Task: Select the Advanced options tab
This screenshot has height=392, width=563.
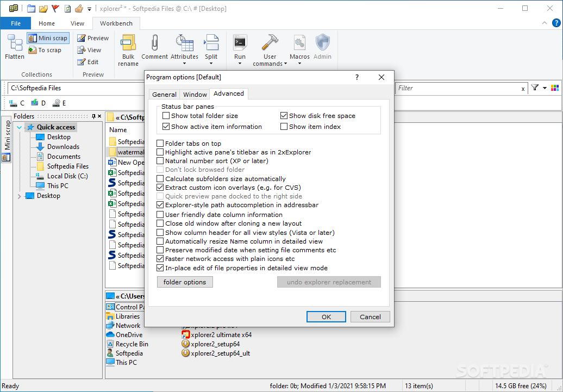Action: pyautogui.click(x=229, y=94)
